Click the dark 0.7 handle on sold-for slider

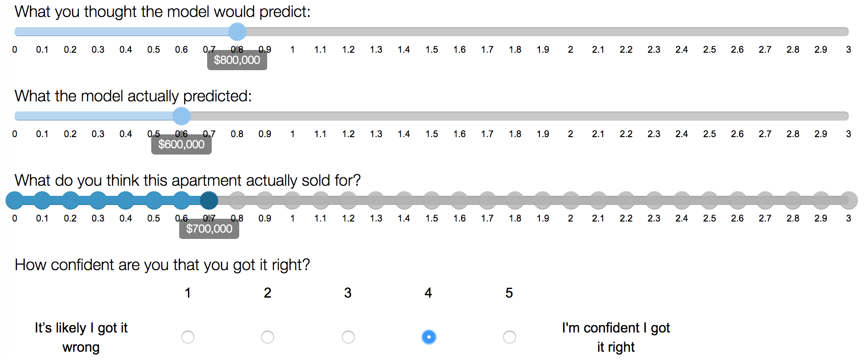[x=209, y=200]
